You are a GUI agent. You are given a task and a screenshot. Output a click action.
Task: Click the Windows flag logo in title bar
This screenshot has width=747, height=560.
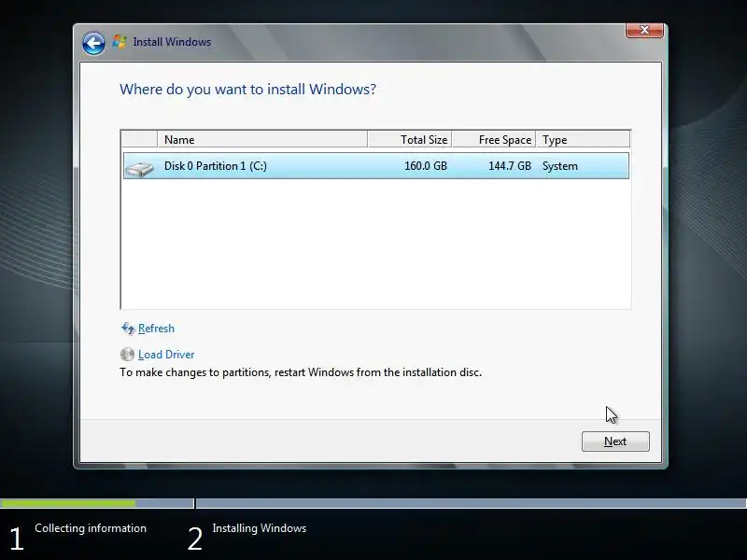(120, 42)
